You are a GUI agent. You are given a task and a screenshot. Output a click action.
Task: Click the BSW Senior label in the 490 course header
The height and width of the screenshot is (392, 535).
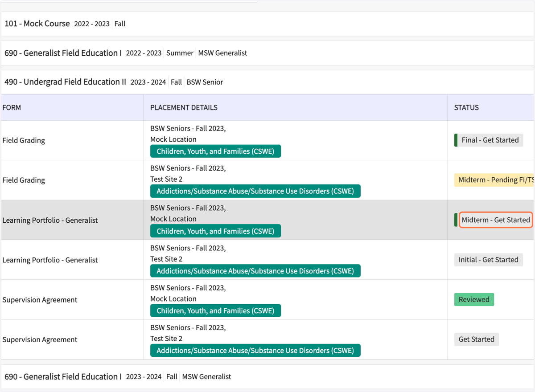point(205,82)
